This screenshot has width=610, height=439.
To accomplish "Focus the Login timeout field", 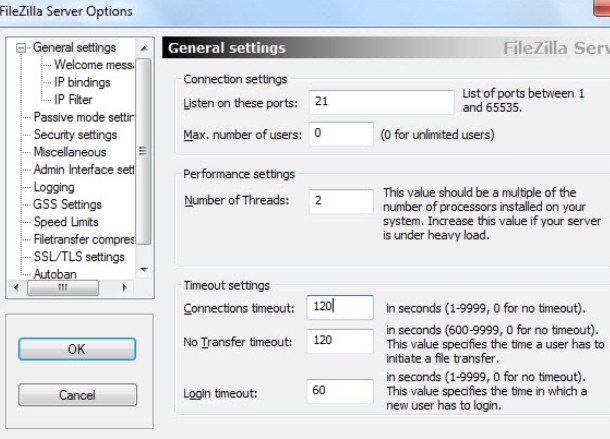I will pyautogui.click(x=340, y=391).
